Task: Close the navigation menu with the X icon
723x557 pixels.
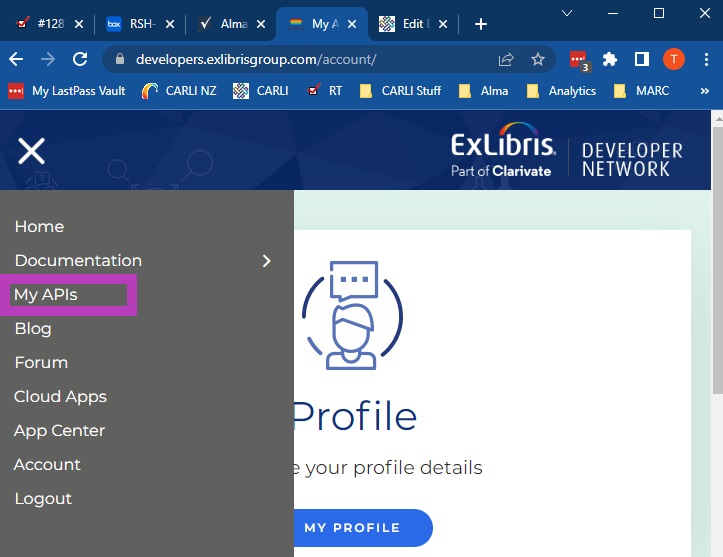Action: tap(31, 151)
